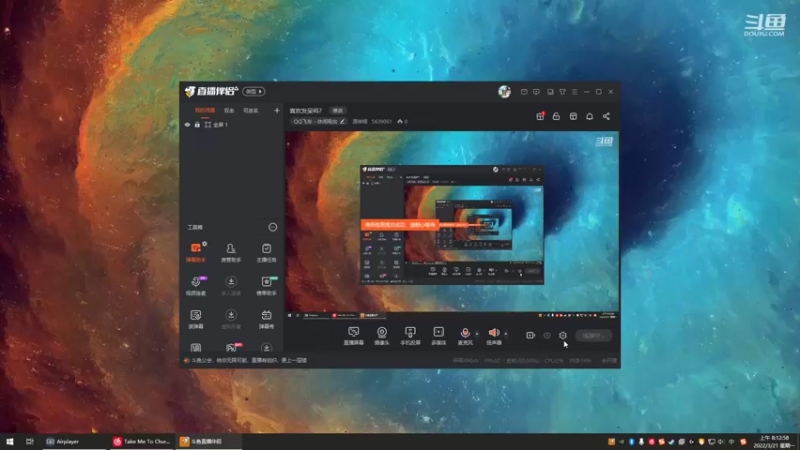
Task: Click the Windows Start button
Action: coord(9,441)
